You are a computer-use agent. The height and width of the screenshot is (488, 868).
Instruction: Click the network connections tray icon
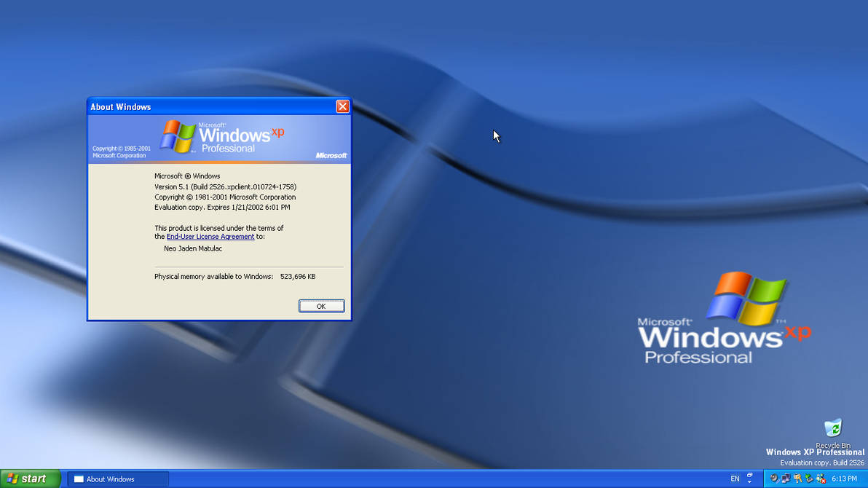[785, 479]
